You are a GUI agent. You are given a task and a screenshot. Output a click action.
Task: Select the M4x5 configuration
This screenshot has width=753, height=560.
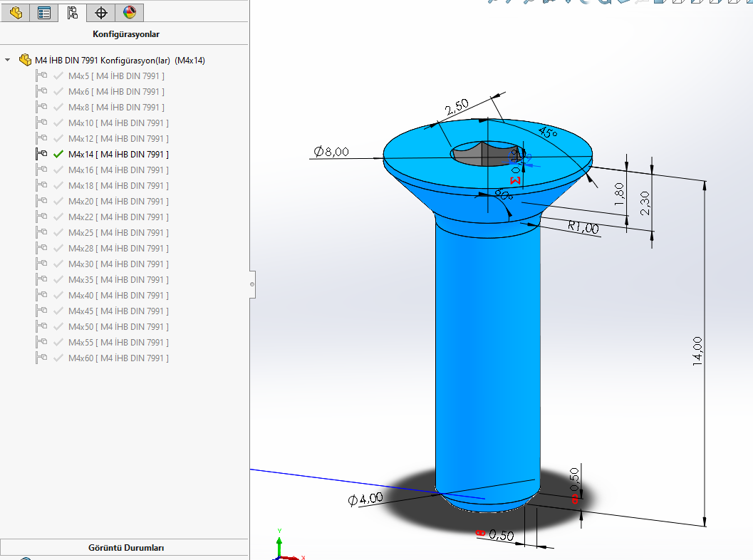pyautogui.click(x=116, y=76)
